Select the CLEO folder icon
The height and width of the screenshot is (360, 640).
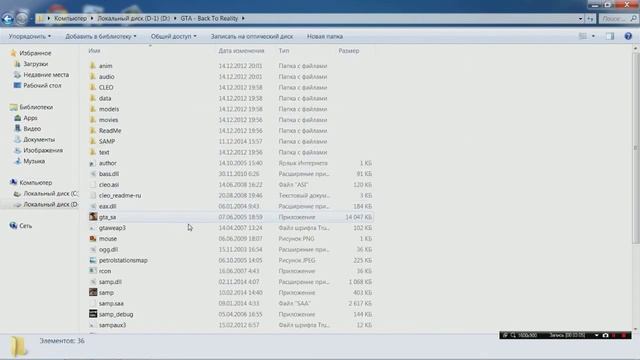point(93,87)
